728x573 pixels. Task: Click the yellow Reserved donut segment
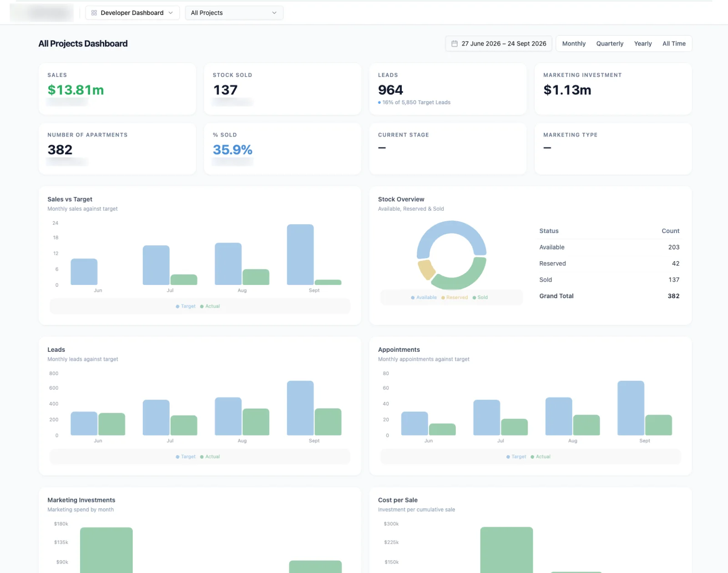coord(426,270)
